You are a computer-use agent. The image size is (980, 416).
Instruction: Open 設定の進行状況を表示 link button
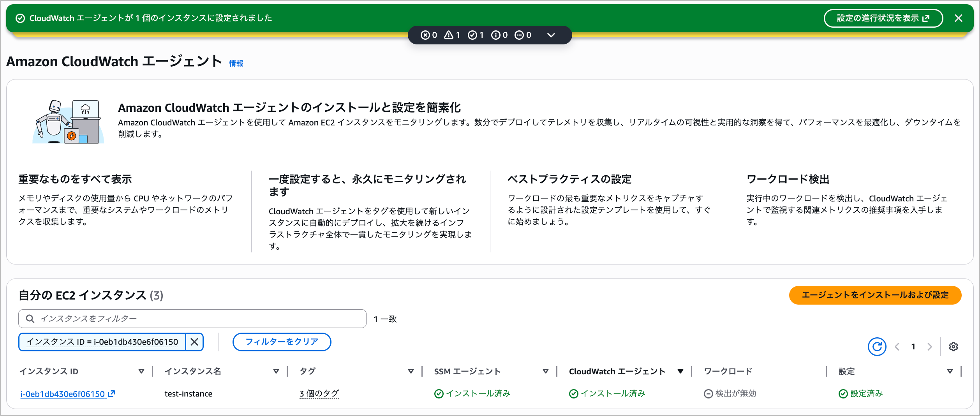click(x=883, y=18)
